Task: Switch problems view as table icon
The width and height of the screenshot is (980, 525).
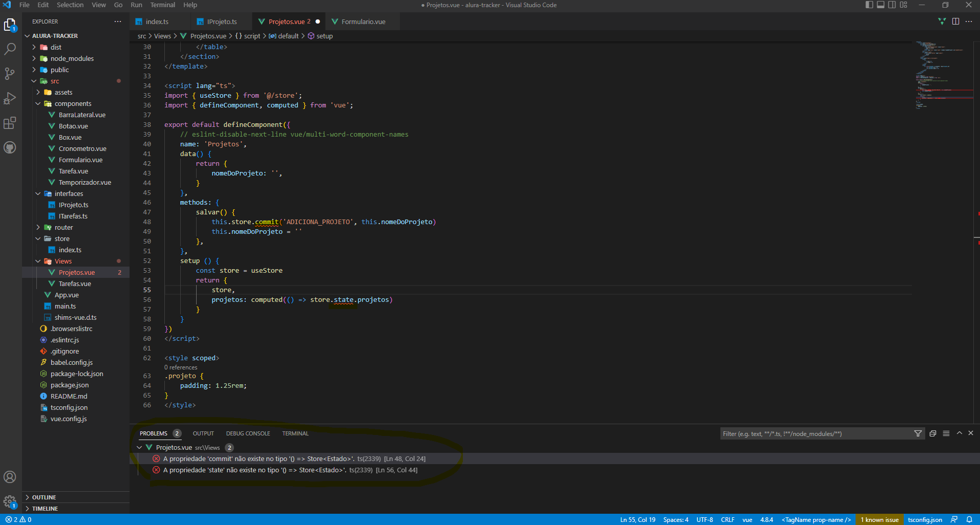Action: 946,433
